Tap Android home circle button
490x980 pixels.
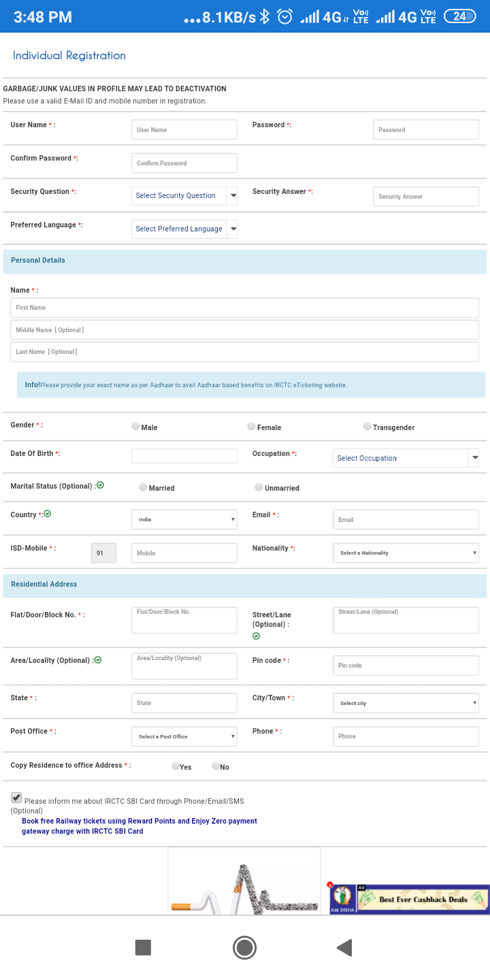pos(244,947)
